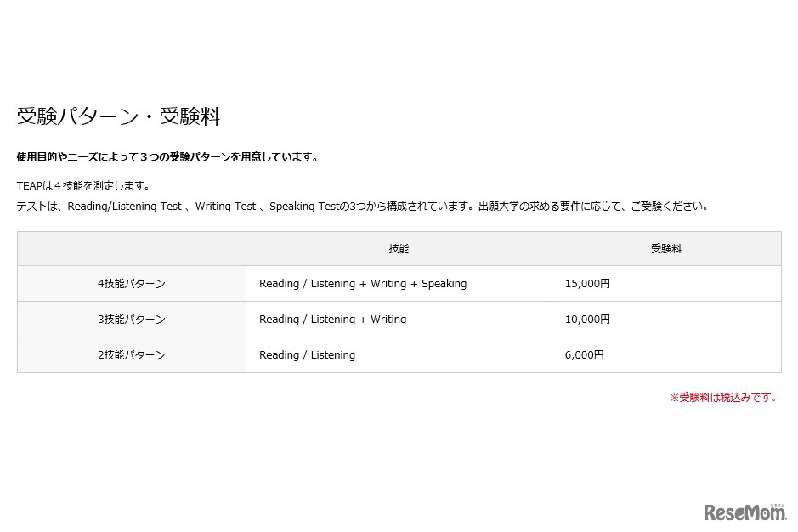
Task: Click the empty top-left table header cell
Action: (131, 248)
